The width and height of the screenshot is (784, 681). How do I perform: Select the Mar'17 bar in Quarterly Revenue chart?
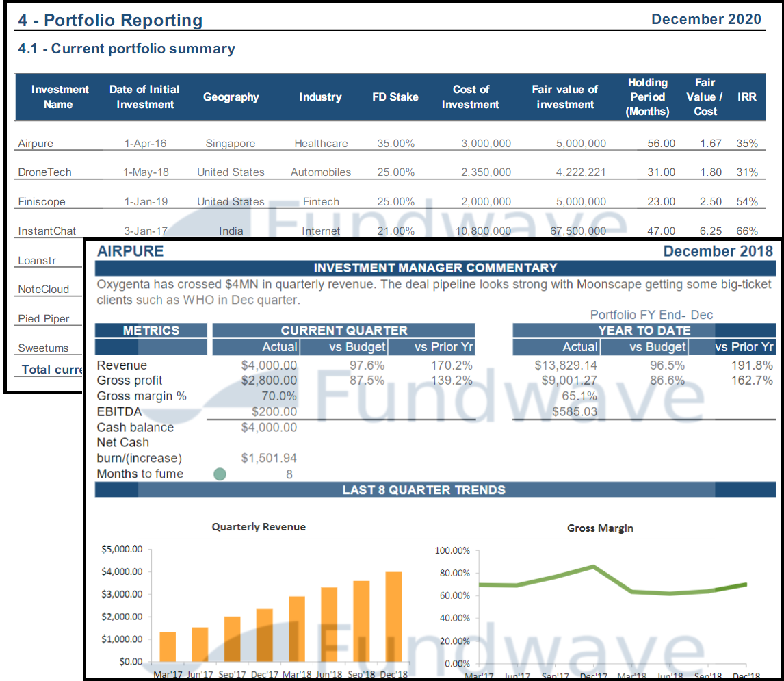[x=168, y=647]
